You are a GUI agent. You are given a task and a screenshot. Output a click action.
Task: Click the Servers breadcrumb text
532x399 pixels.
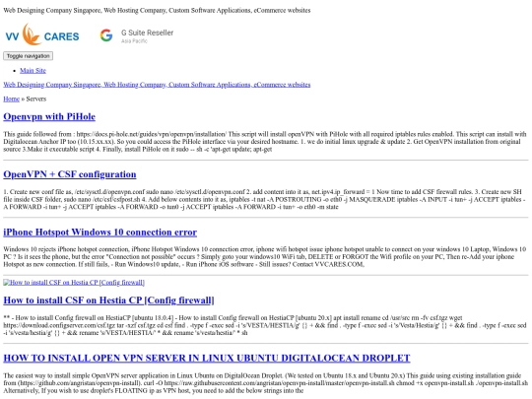click(36, 100)
